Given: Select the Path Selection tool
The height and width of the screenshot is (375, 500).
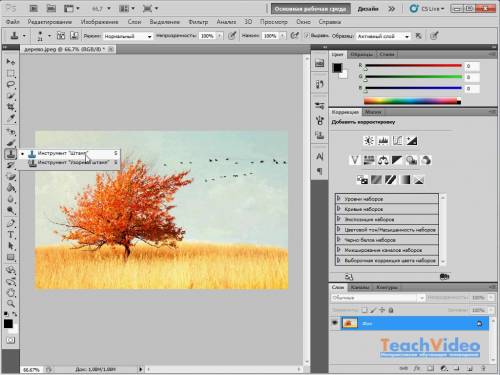Looking at the screenshot, I should (x=11, y=246).
